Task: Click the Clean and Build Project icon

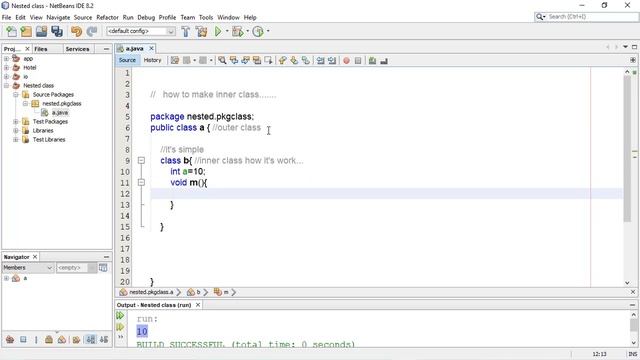Action: [201, 31]
